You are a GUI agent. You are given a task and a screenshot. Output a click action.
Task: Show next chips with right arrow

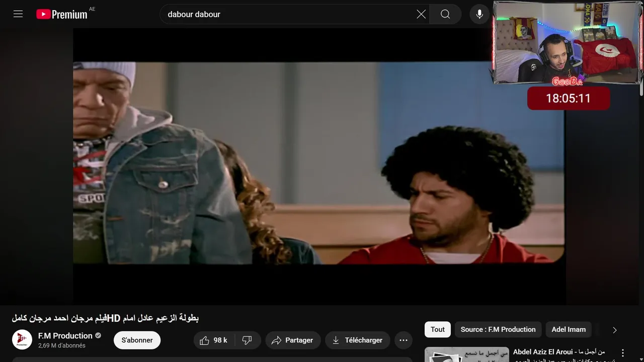point(614,330)
